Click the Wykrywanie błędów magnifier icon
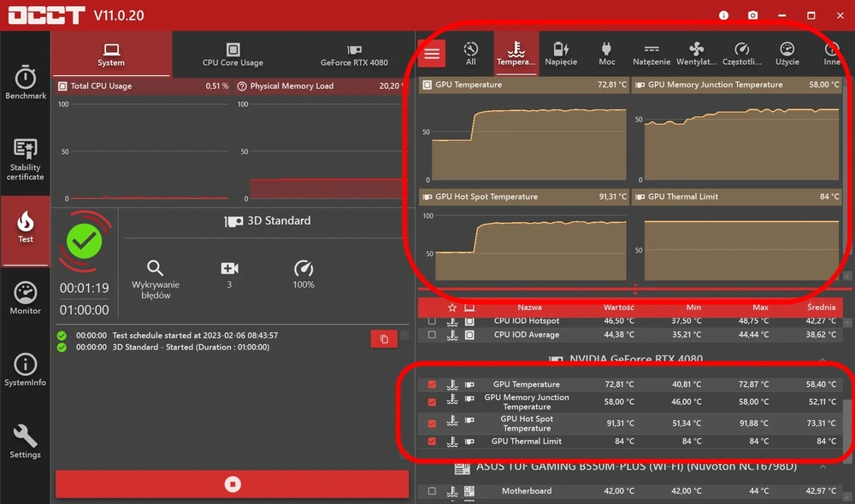Viewport: 855px width, 504px height. [x=155, y=268]
